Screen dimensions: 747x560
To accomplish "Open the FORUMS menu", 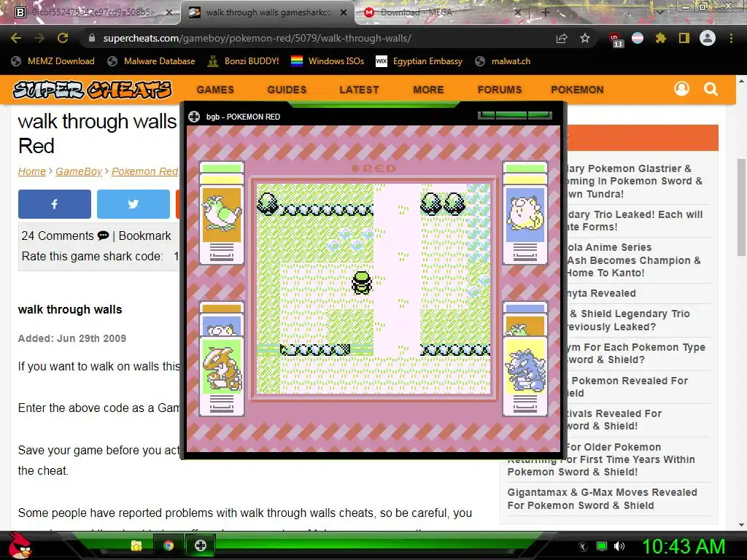I will tap(500, 90).
